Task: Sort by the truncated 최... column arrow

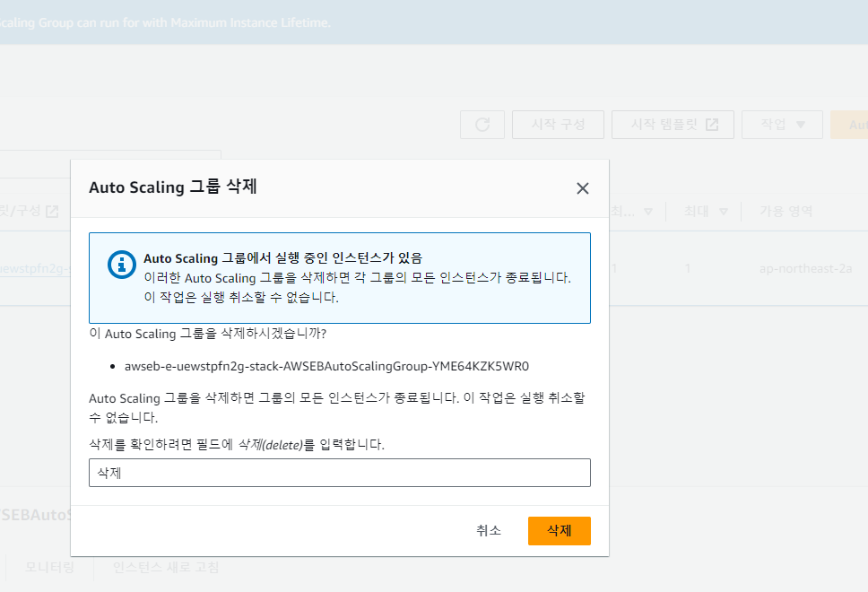Action: click(648, 212)
